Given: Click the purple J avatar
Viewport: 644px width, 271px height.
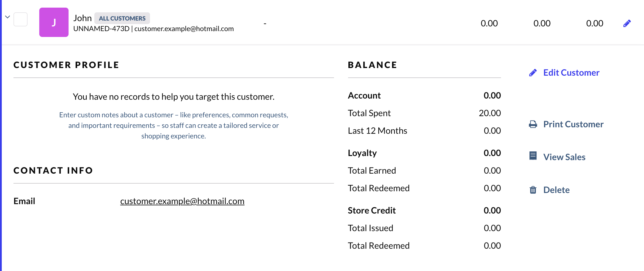Looking at the screenshot, I should click(54, 22).
